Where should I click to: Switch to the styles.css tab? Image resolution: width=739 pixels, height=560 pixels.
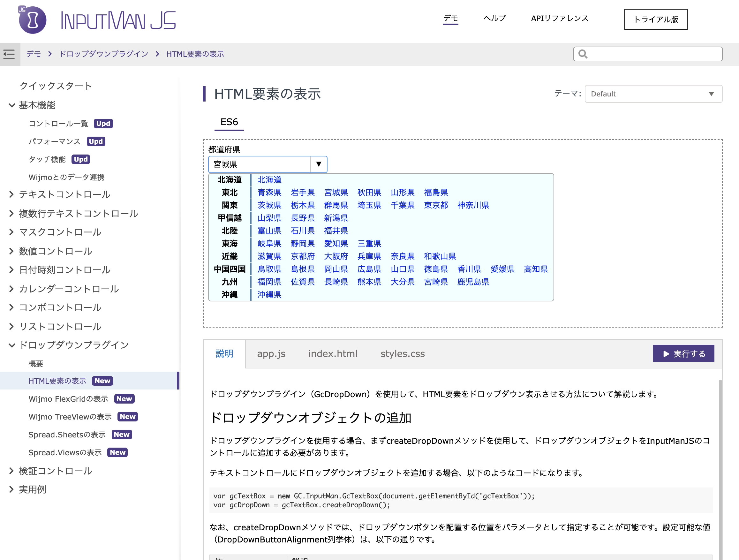tap(403, 353)
